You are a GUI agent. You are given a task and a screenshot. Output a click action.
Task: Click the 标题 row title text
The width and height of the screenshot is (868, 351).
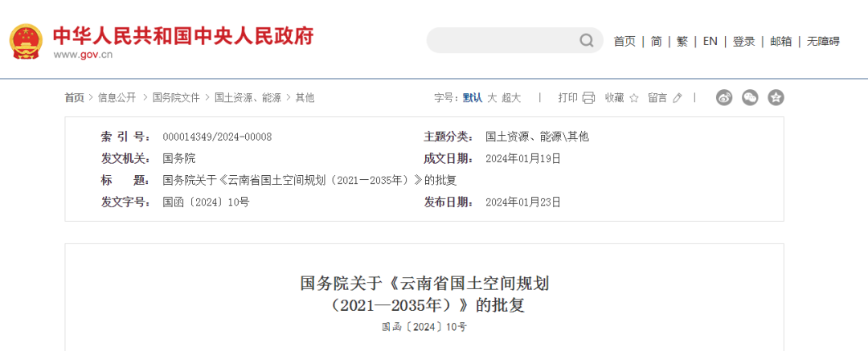[309, 181]
